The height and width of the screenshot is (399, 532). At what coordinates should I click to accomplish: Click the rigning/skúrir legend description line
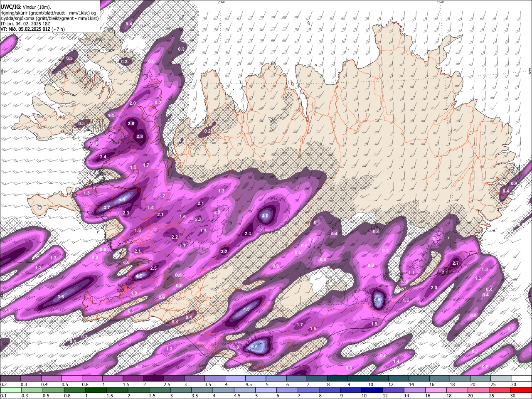point(48,13)
